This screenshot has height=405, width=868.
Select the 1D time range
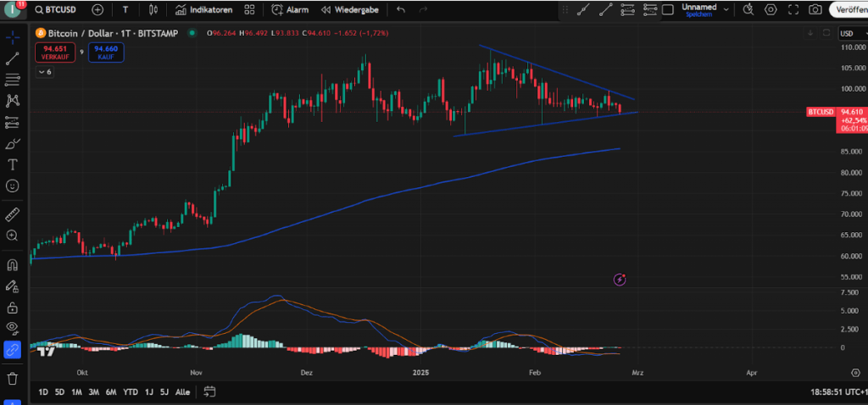(x=42, y=391)
